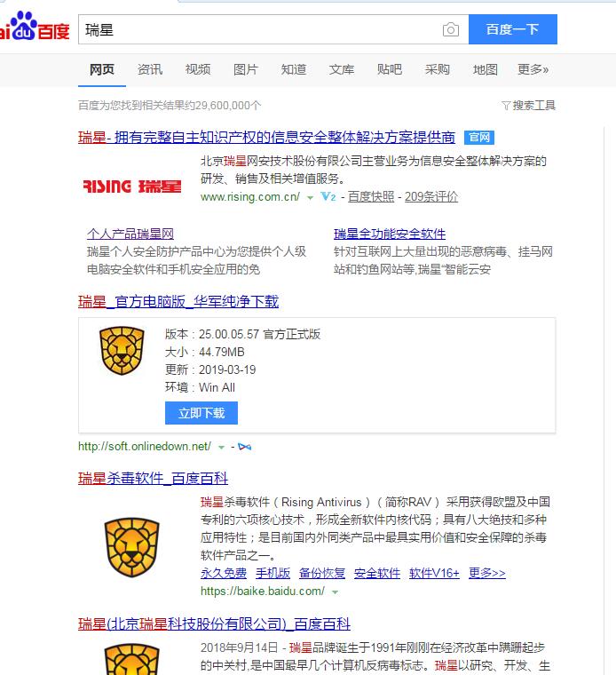Switch to the 视频 tab
Image resolution: width=616 pixels, height=675 pixels.
pyautogui.click(x=198, y=69)
